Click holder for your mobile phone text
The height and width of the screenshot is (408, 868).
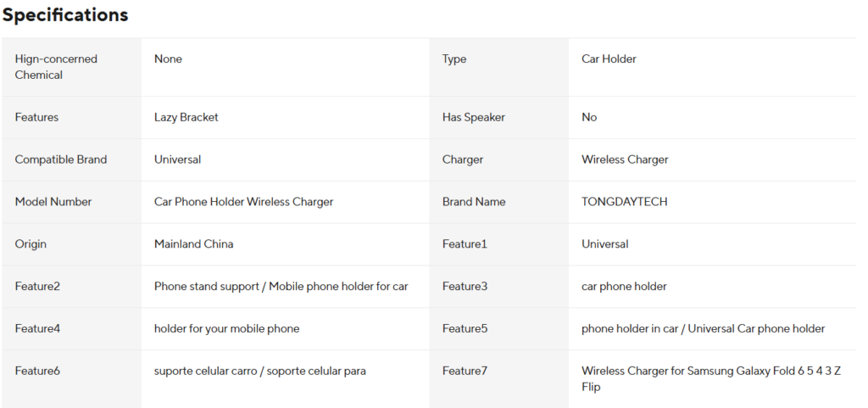[x=226, y=329]
